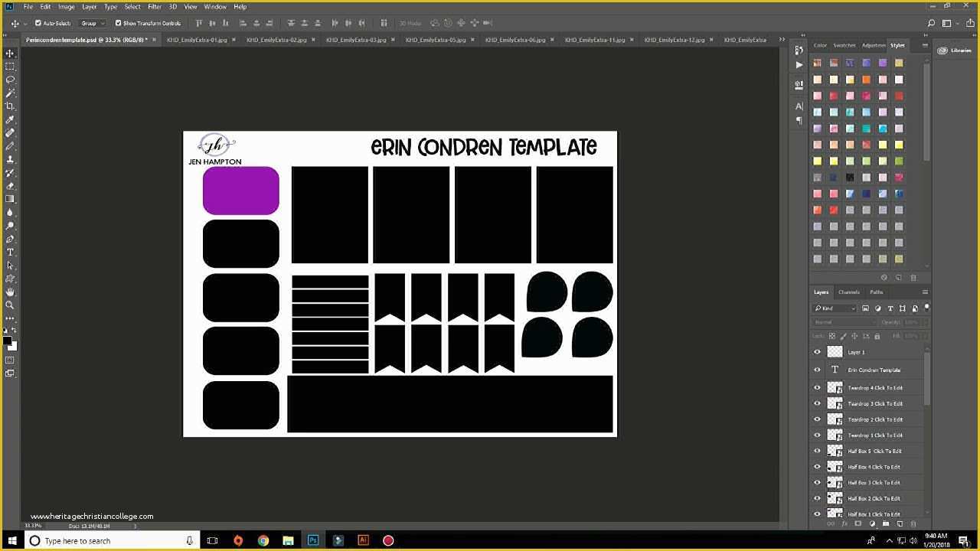Toggle the layer filter on/off switch

926,308
